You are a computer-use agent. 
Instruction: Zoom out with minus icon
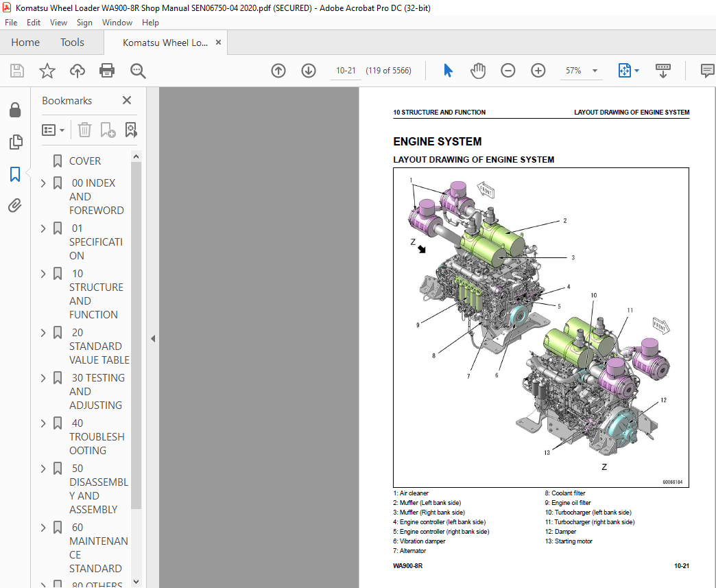coord(508,71)
